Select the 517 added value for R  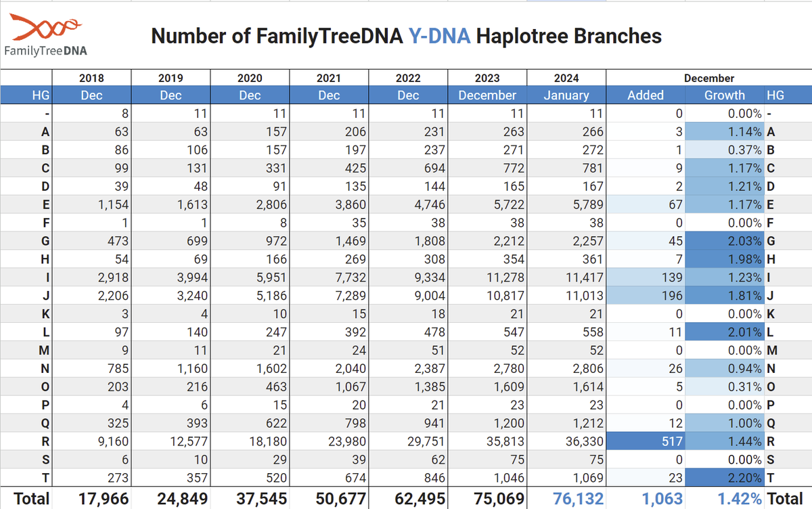(x=646, y=441)
